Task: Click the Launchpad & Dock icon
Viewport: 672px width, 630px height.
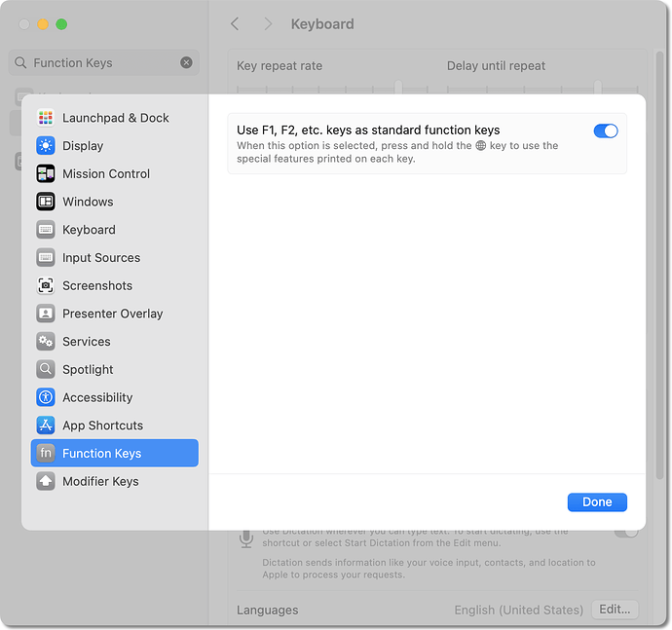Action: pyautogui.click(x=46, y=118)
